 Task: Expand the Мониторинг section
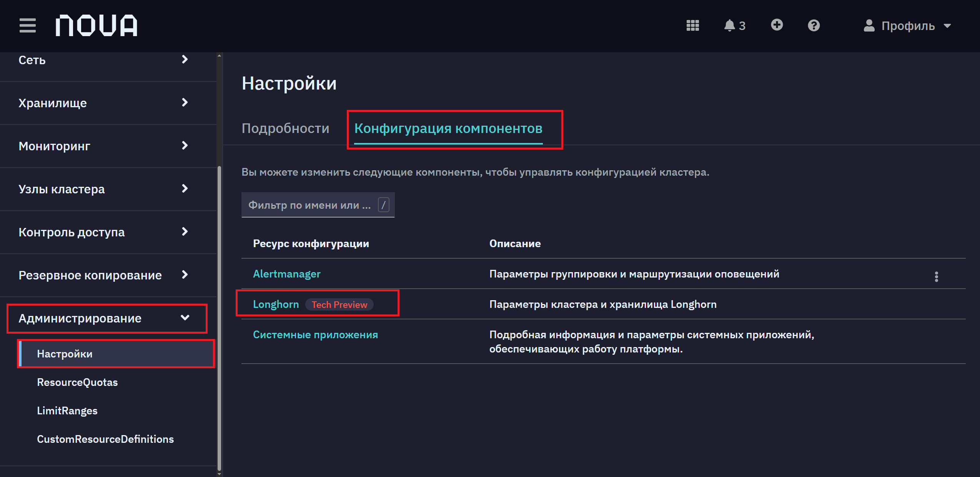click(108, 146)
